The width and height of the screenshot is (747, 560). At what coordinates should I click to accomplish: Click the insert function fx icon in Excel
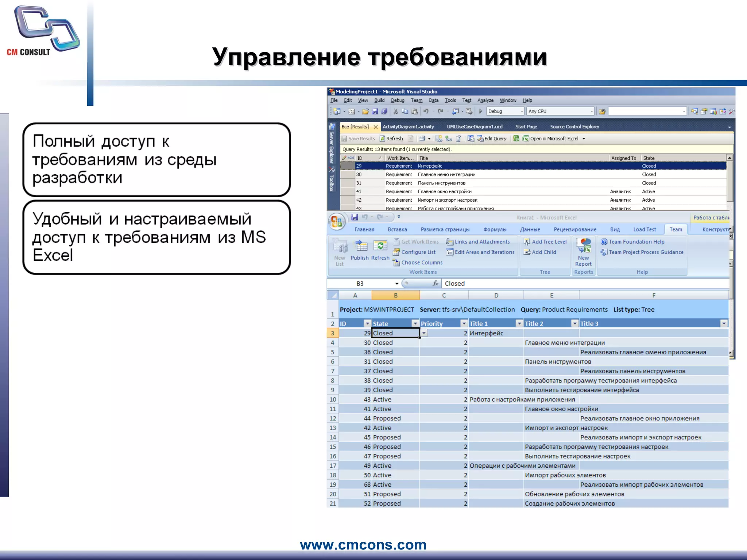click(435, 283)
